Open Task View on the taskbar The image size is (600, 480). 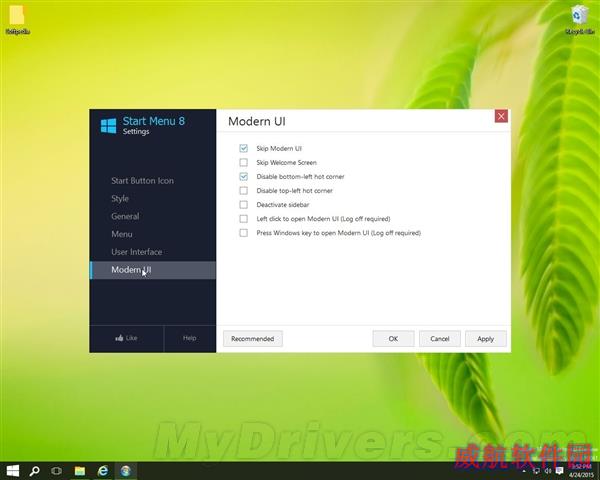tap(57, 471)
